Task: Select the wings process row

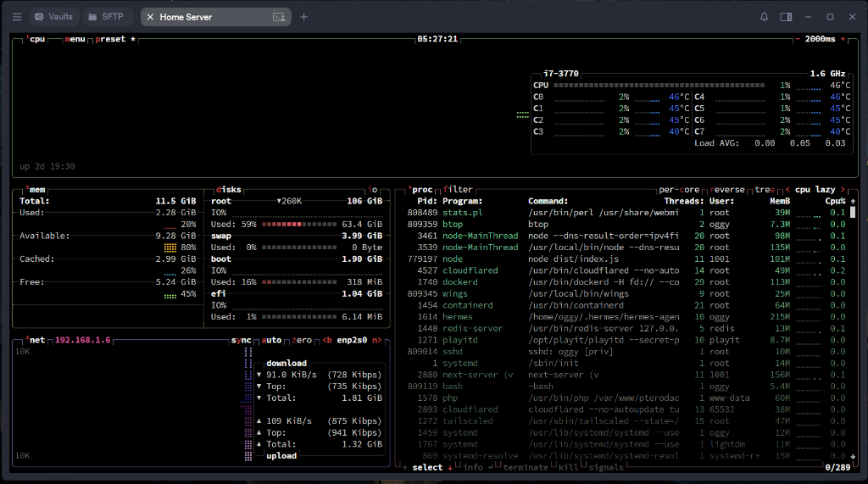Action: (x=626, y=293)
